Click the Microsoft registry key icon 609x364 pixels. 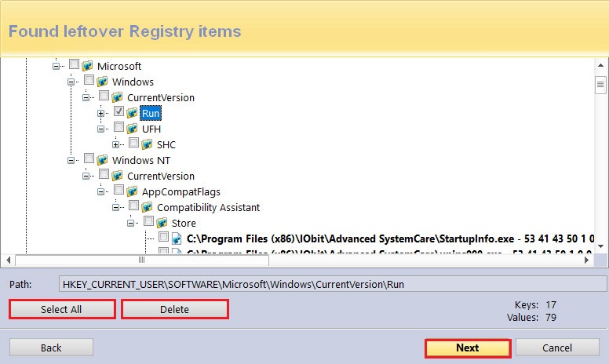click(87, 66)
